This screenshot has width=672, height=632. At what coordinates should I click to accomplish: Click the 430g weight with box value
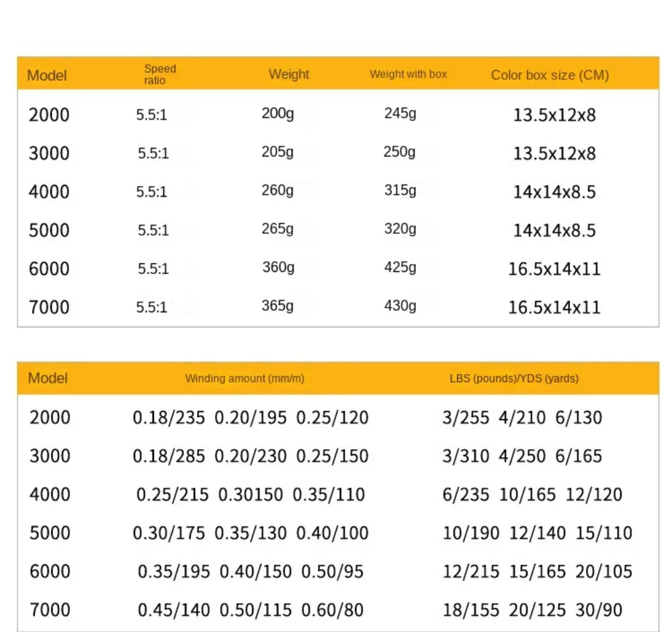[400, 306]
